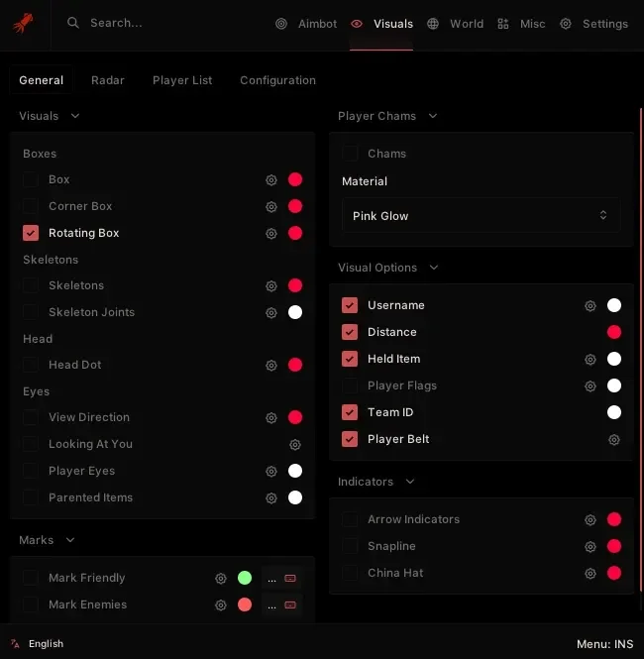Enable the Player Flags checkbox
Screen dimensions: 644x659
350,385
